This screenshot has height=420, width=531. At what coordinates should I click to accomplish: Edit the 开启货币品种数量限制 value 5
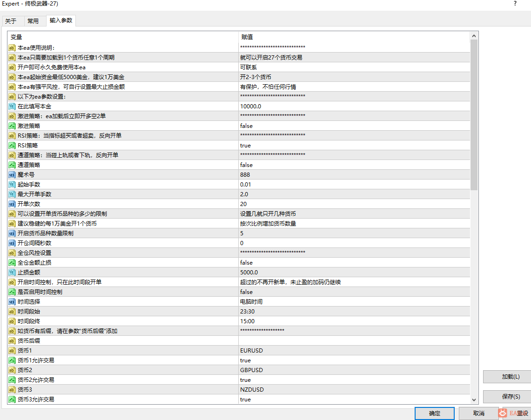click(354, 233)
